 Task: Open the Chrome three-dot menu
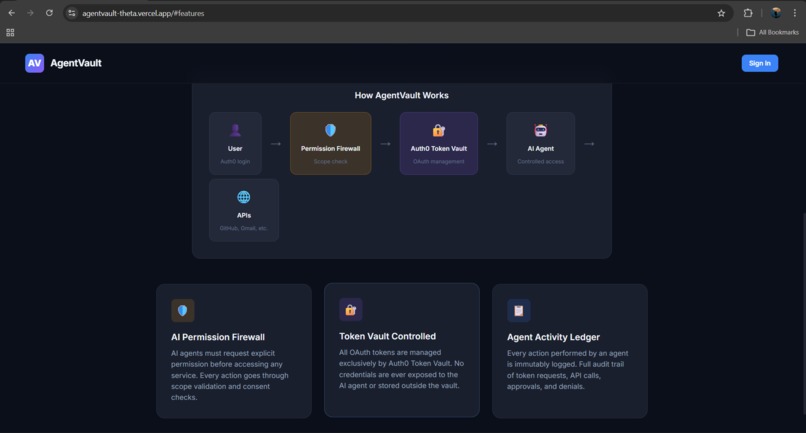(x=795, y=13)
